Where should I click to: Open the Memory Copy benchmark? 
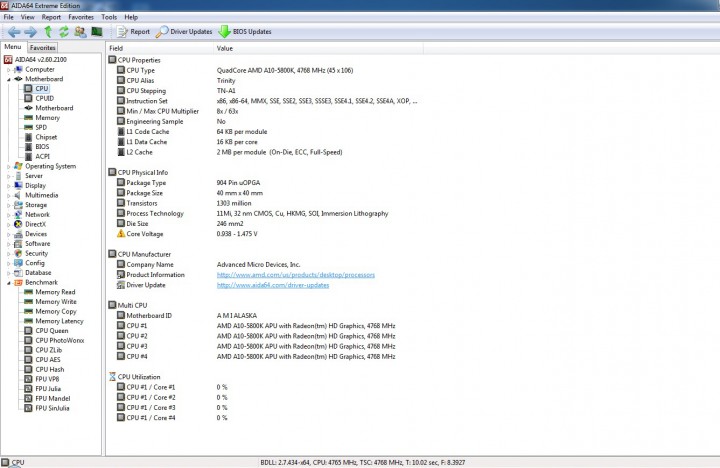coord(56,311)
